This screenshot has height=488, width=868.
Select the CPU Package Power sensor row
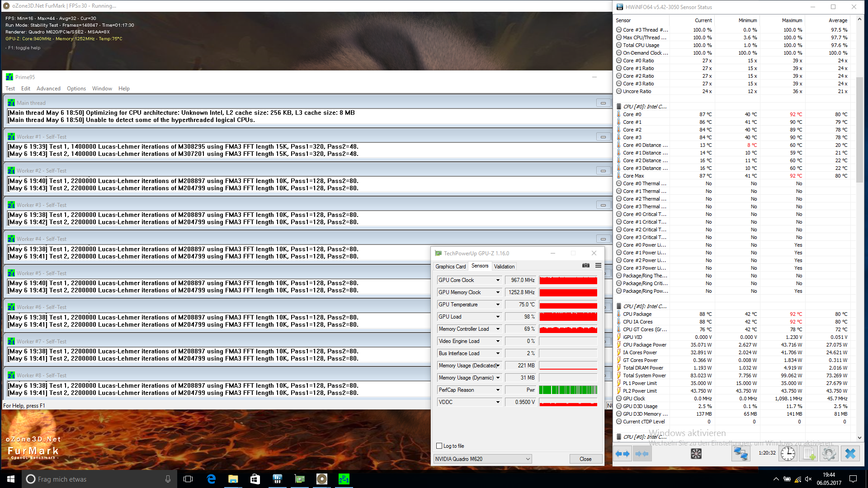click(x=732, y=345)
